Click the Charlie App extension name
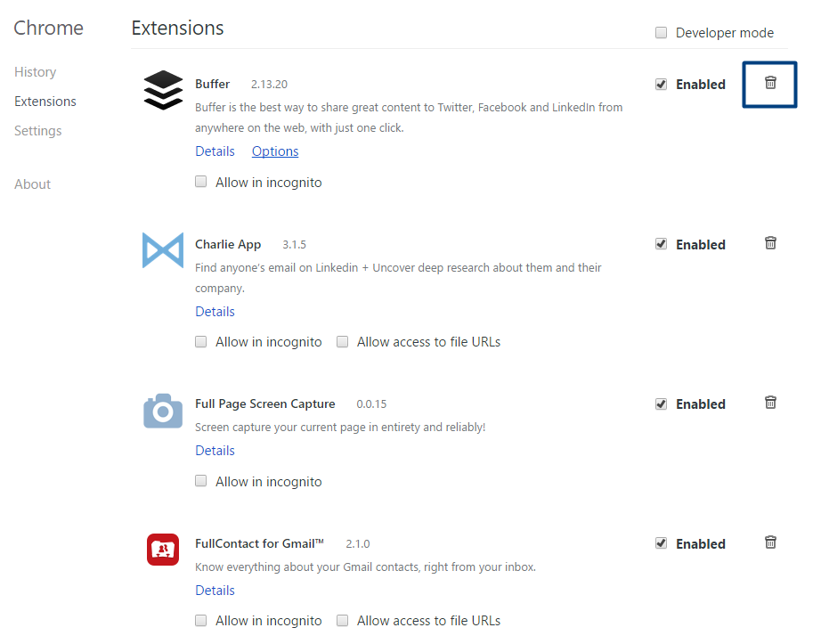 (228, 245)
